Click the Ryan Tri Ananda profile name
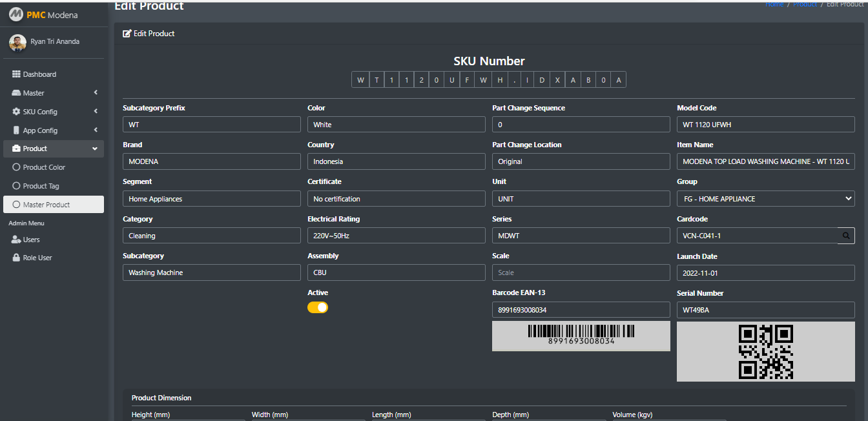868x421 pixels. pyautogui.click(x=55, y=41)
